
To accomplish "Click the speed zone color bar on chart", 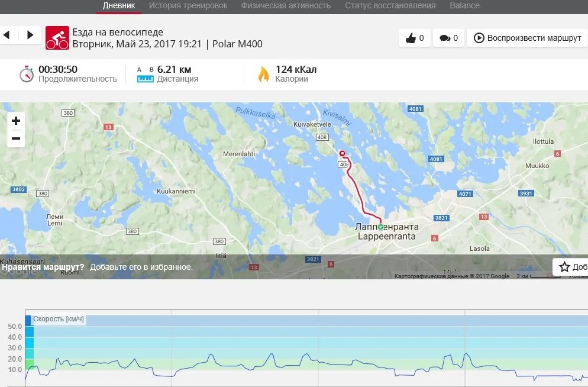I will (29, 342).
